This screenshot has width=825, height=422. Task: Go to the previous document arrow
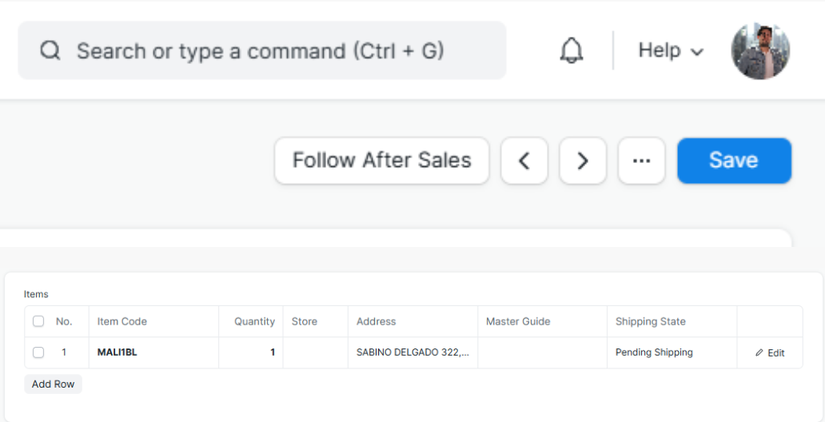coord(524,161)
